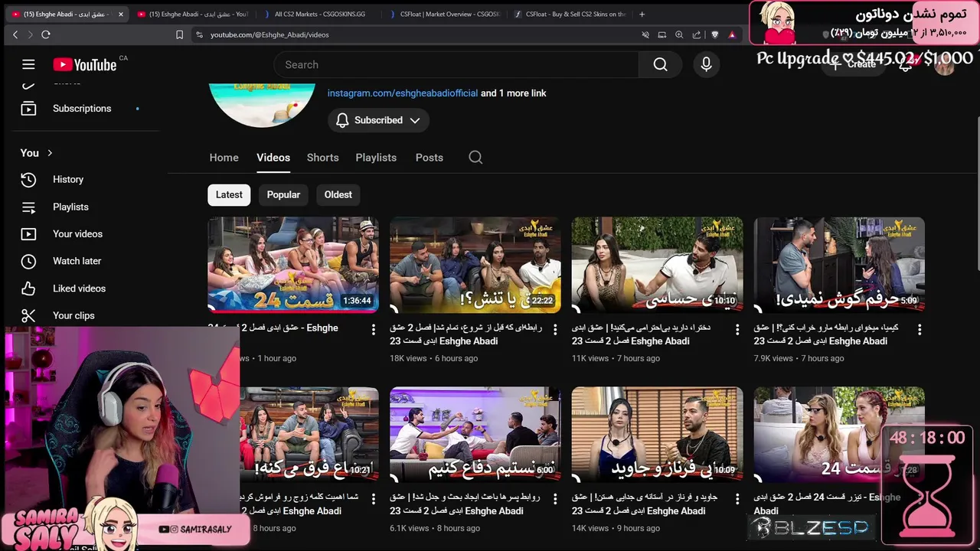Open the 10:10 video thumbnail

point(658,265)
